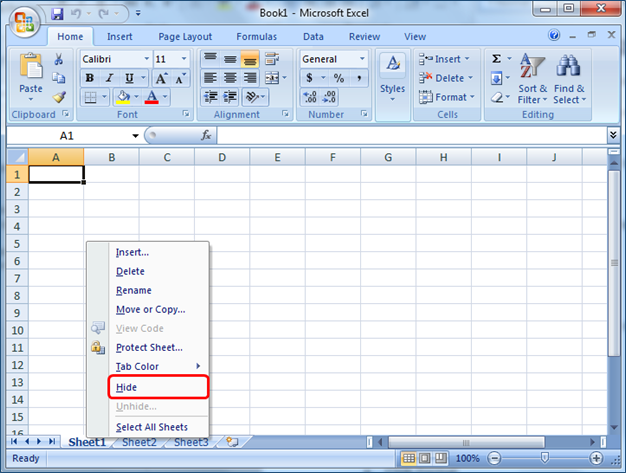Click Select All Sheets
626x473 pixels.
point(148,427)
